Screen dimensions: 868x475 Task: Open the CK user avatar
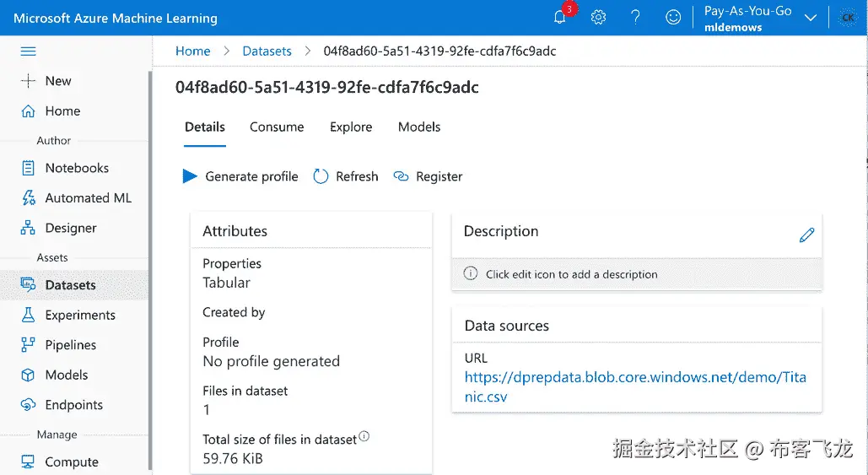point(848,18)
